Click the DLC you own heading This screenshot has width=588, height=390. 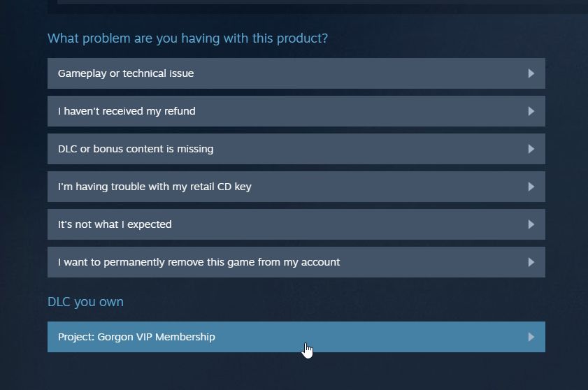click(x=85, y=302)
